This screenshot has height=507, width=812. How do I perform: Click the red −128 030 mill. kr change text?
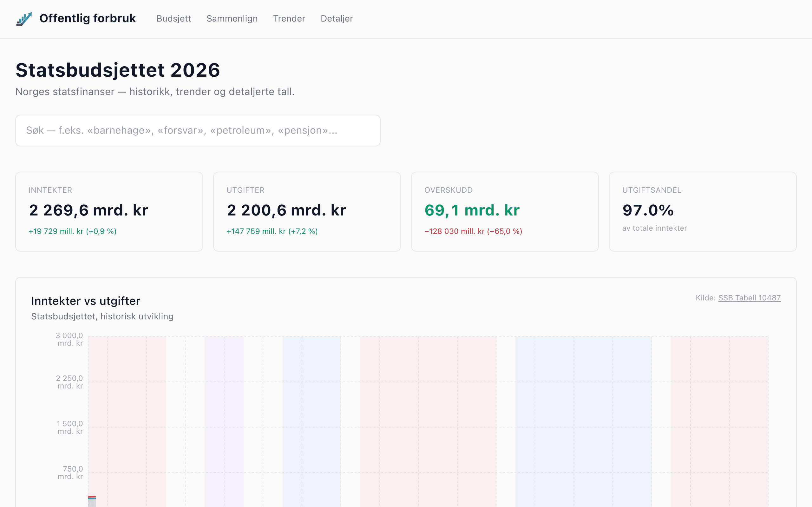[473, 231]
